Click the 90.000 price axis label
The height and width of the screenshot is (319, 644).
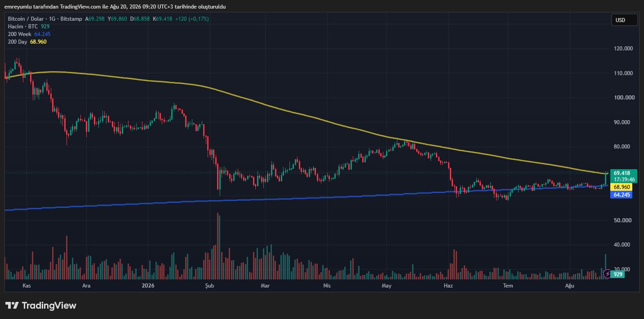pos(622,122)
